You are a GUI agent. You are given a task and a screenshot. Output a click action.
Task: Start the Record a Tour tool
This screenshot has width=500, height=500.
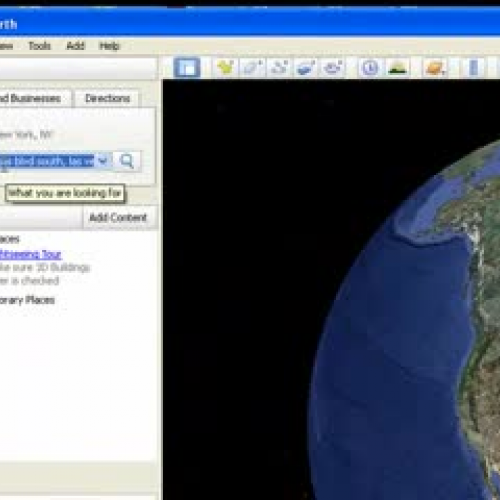pyautogui.click(x=332, y=68)
